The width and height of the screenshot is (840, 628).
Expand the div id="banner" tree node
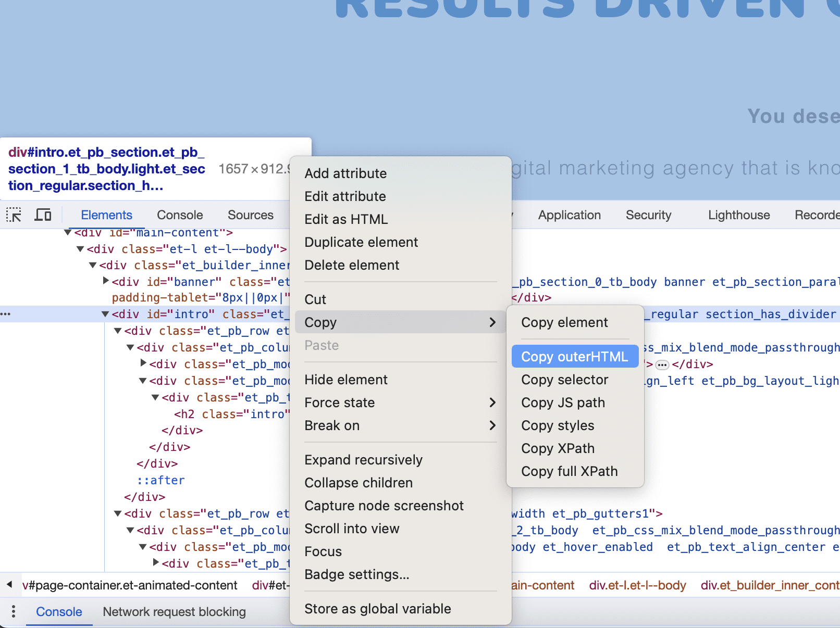(105, 281)
